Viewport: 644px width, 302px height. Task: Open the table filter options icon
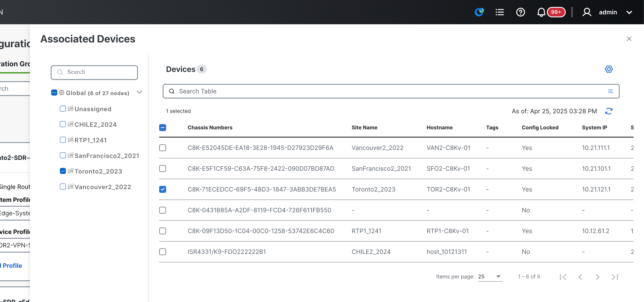tap(611, 91)
